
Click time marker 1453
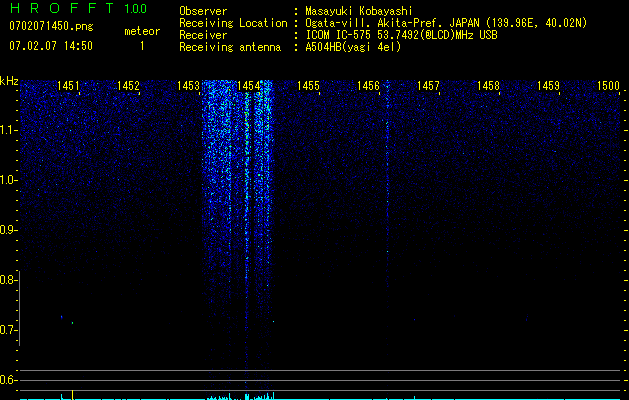(189, 86)
